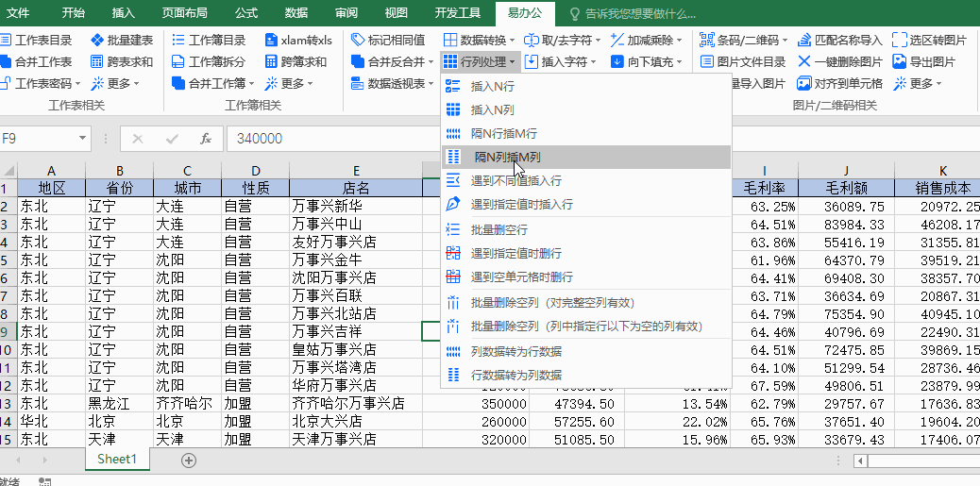Open the 取/去字符 dropdown
This screenshot has width=980, height=486.
[563, 40]
